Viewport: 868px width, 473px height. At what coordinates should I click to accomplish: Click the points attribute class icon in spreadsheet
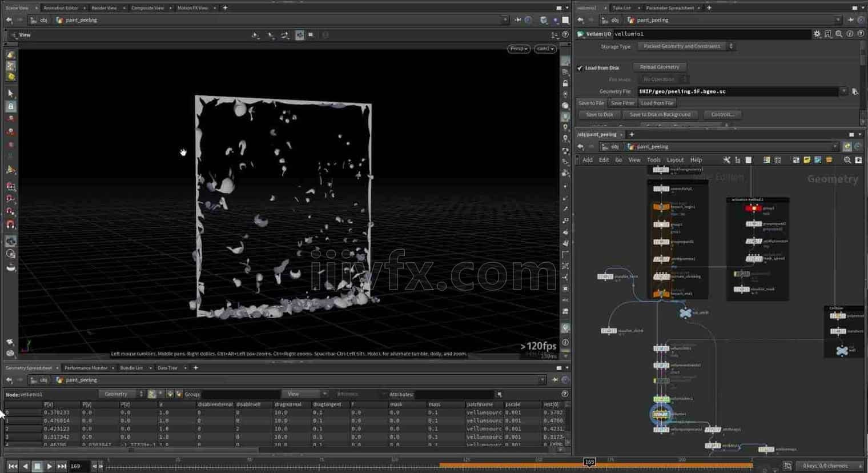(x=152, y=394)
